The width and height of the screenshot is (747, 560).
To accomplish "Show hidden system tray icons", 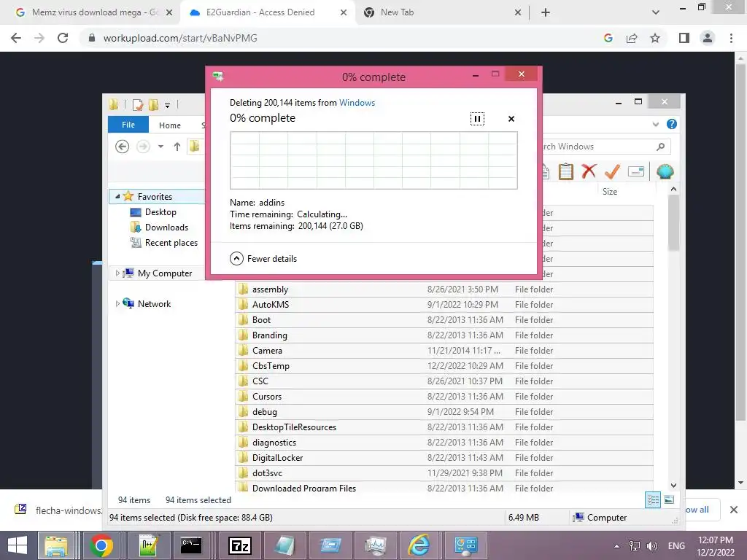I will point(616,546).
